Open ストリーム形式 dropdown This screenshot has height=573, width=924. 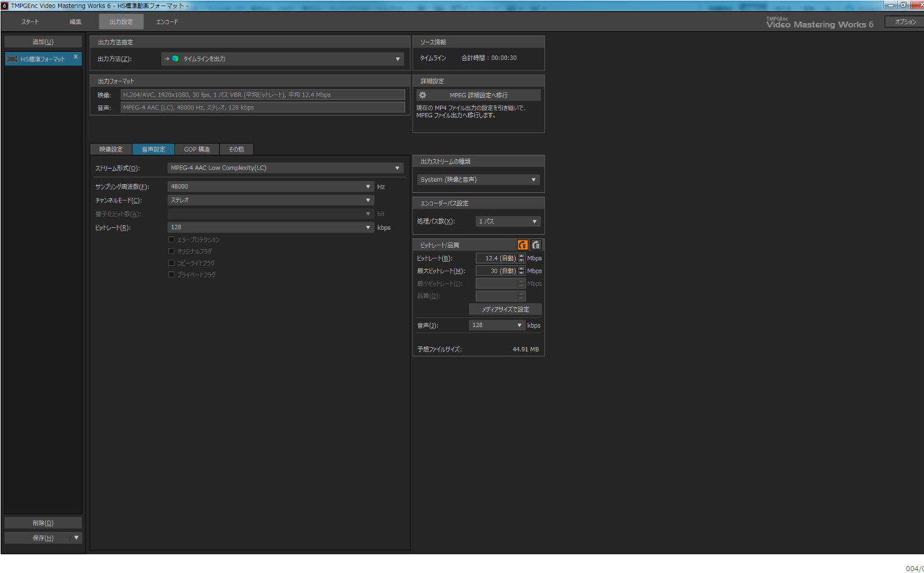point(285,168)
